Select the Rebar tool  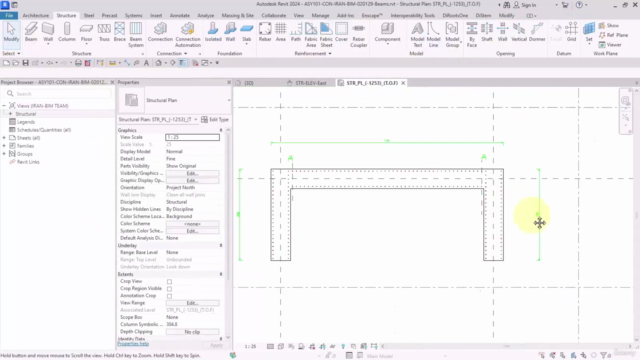tap(265, 32)
